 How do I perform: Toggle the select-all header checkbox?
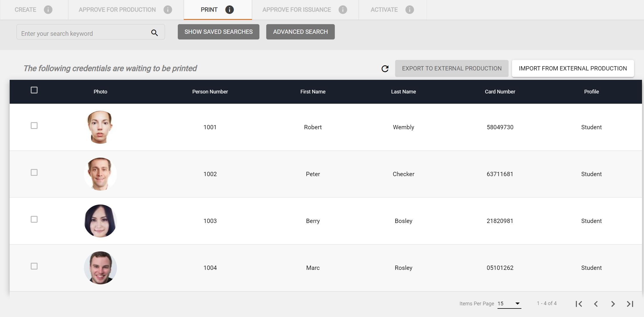(34, 90)
